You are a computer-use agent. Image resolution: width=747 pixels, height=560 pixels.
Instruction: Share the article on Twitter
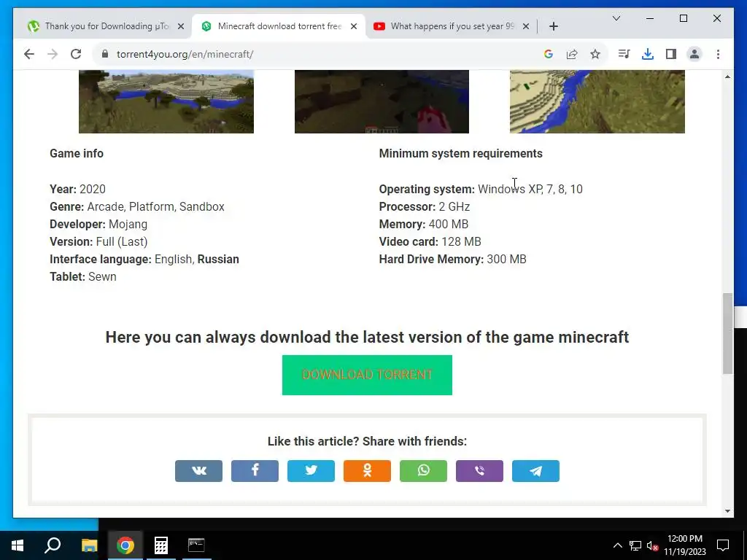pyautogui.click(x=311, y=470)
